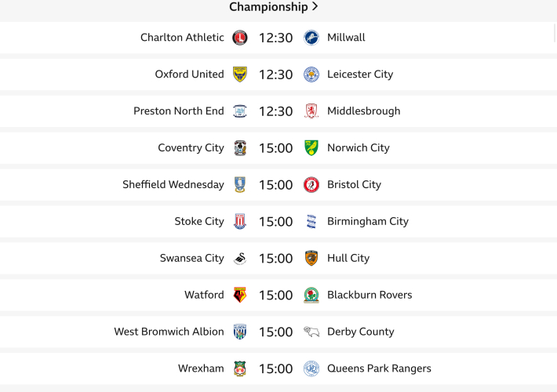557x392 pixels.
Task: Open Stoke City v Birmingham 15:00 fixture
Action: coord(275,222)
